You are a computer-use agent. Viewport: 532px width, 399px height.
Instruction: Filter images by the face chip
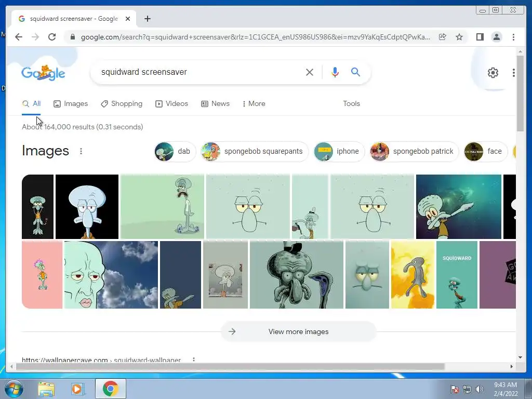[x=486, y=151]
